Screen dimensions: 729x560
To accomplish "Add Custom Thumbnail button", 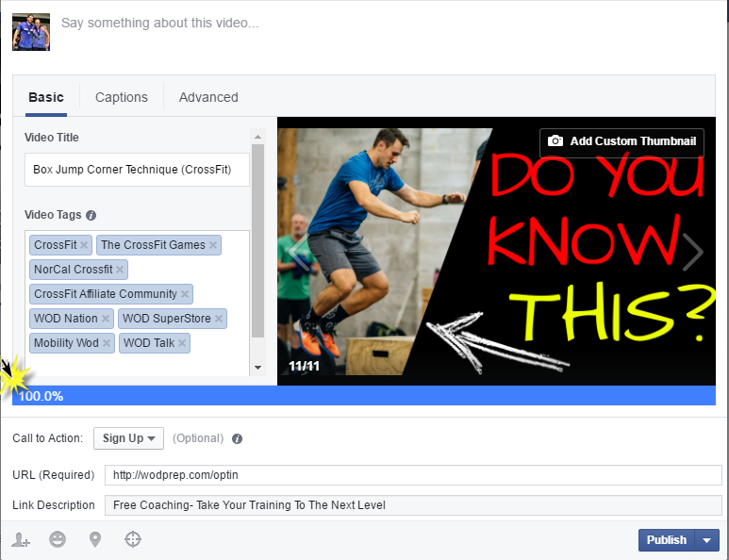I will [621, 141].
